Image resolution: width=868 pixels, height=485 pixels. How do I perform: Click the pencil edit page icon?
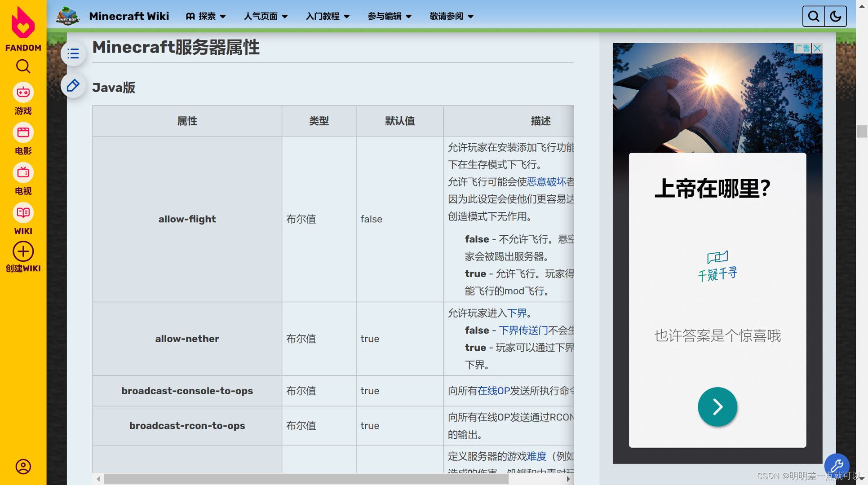[x=73, y=85]
